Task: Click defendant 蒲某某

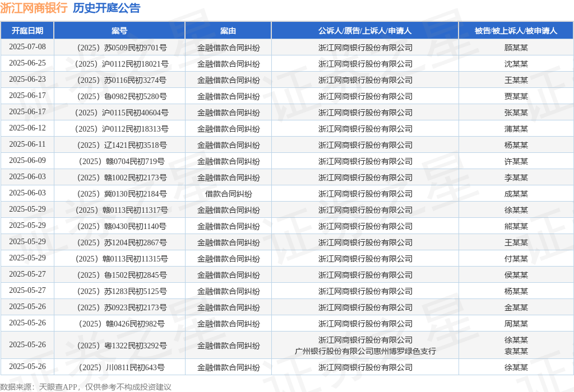Action: [516, 129]
